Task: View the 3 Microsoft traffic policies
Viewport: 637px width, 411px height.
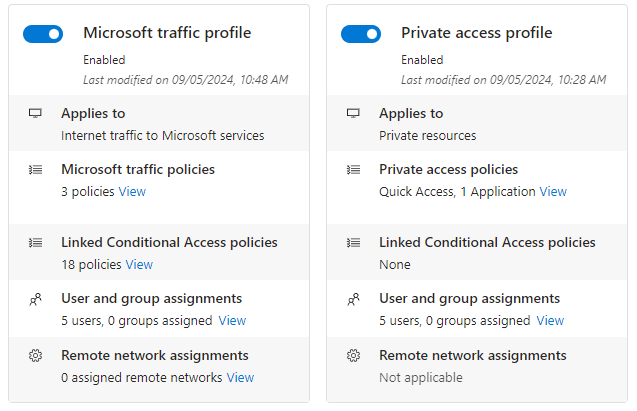Action: click(132, 191)
